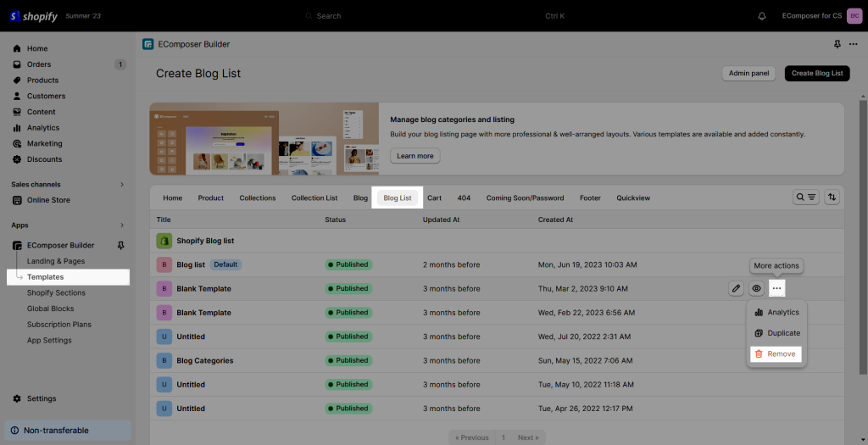Expand the Apps section chevron
The height and width of the screenshot is (445, 868).
122,225
